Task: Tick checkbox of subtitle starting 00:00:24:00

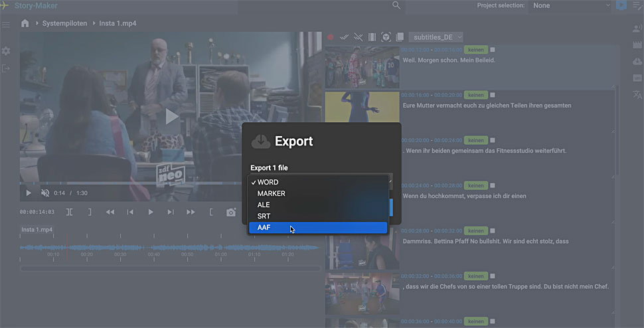Action: pos(493,185)
